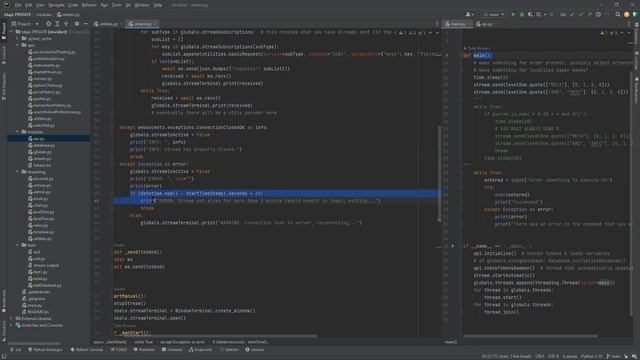
Task: Open the Git tool window
Action: click(16, 350)
